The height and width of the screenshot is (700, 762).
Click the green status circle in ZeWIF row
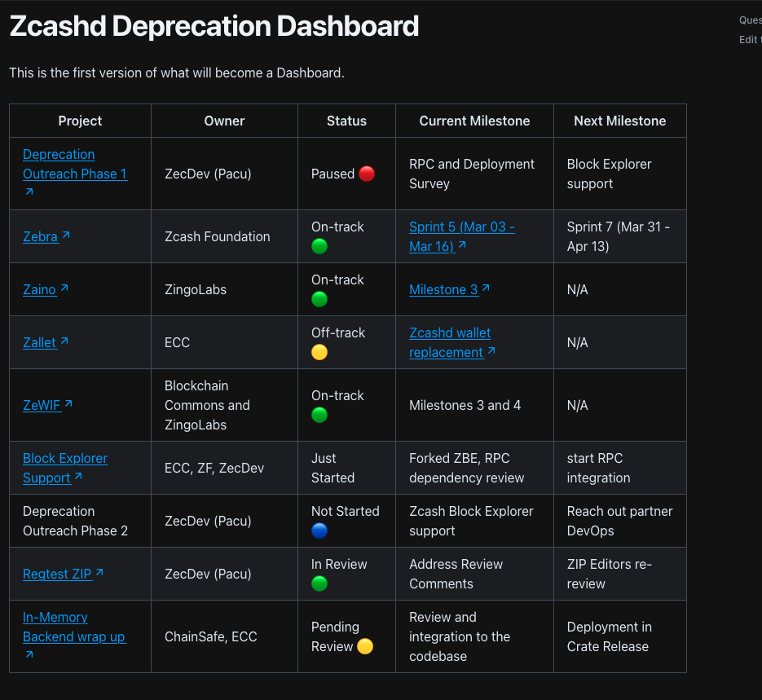pos(319,415)
